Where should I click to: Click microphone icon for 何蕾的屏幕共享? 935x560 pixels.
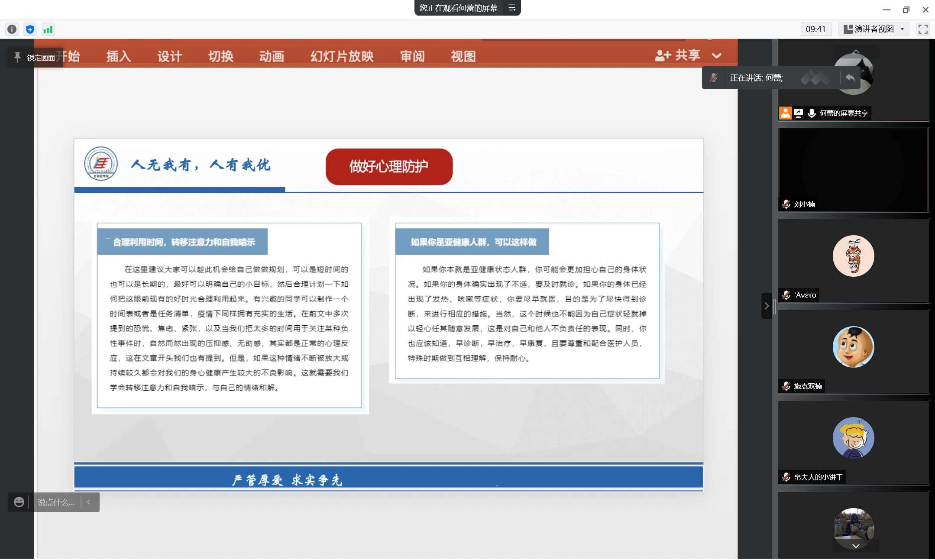[812, 113]
